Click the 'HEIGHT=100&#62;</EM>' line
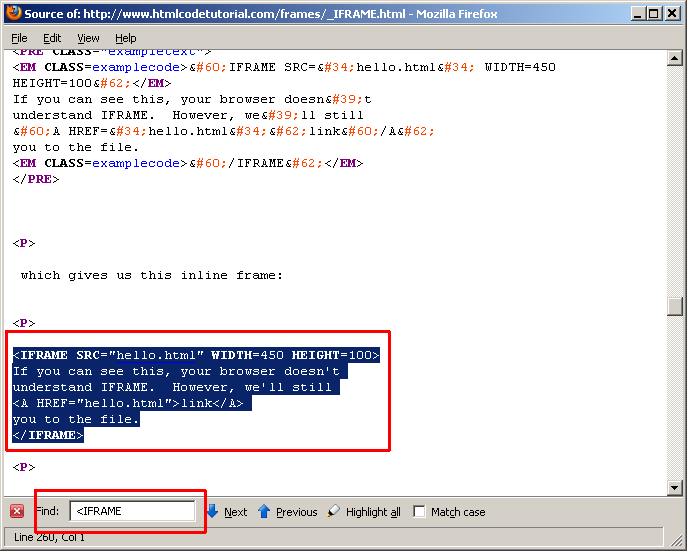Screen dimensions: 687x551 [x=92, y=83]
